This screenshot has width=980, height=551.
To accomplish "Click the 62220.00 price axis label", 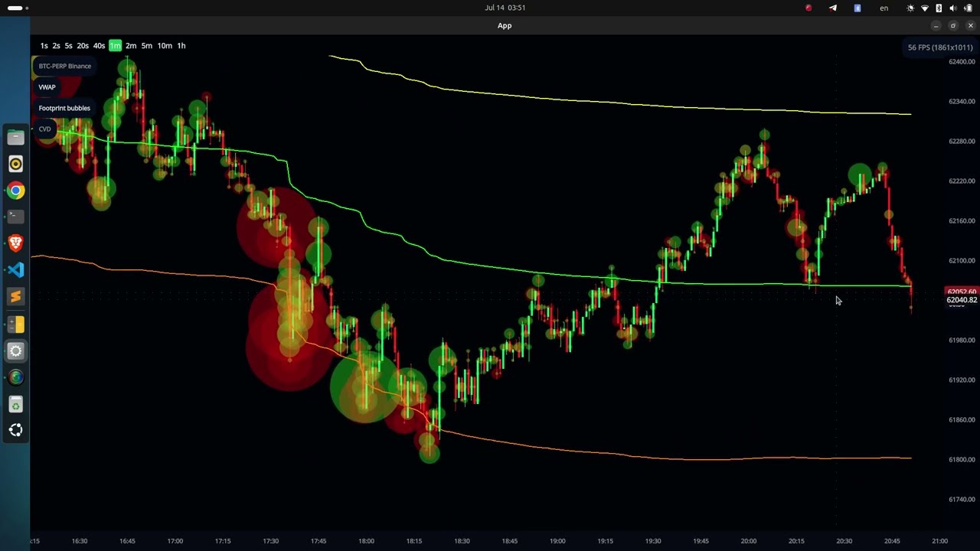I will click(x=962, y=181).
